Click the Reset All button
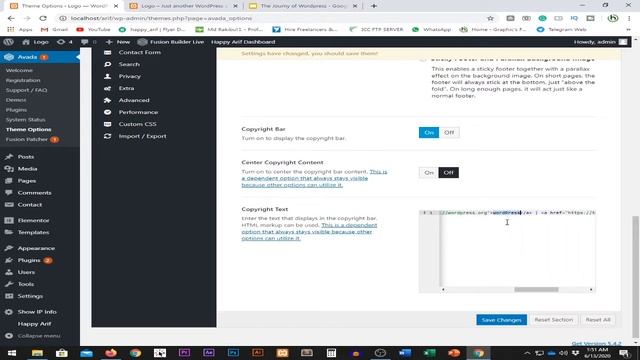Viewport: 640px width, 360px height. click(x=598, y=320)
